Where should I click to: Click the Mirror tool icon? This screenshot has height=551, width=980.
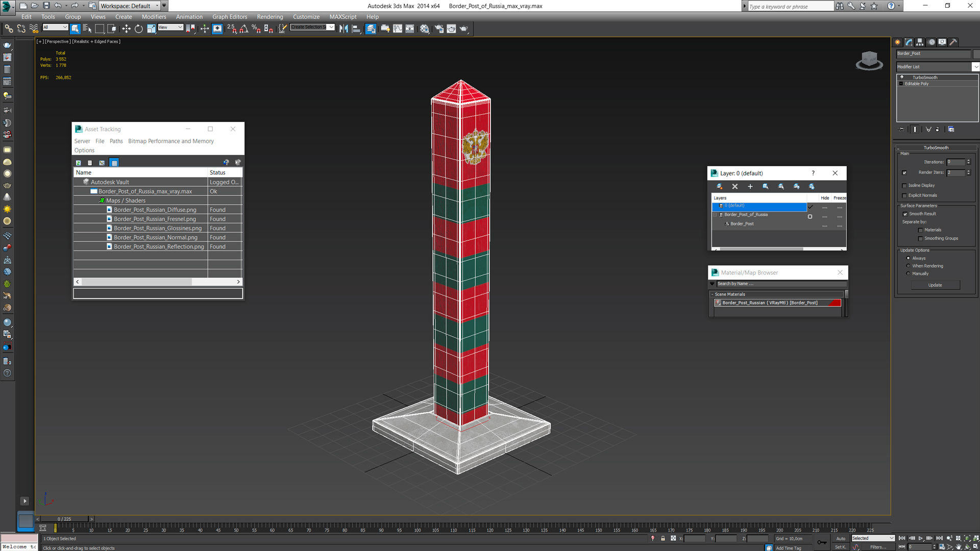click(x=344, y=29)
